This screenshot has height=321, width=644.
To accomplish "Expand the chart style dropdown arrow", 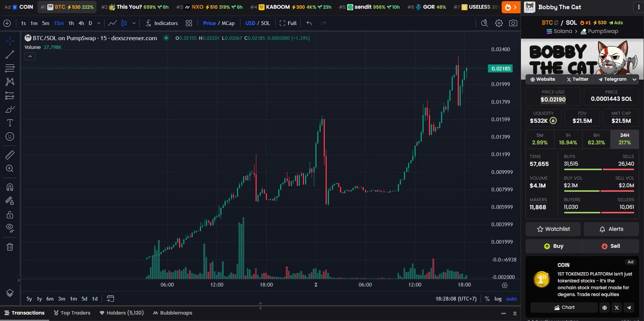I will tap(133, 23).
